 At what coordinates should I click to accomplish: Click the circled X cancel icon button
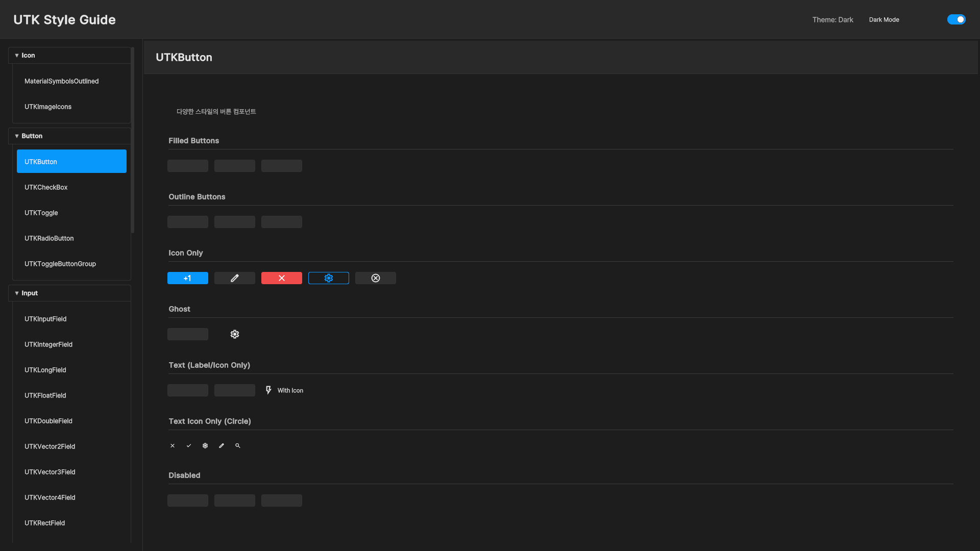click(375, 278)
